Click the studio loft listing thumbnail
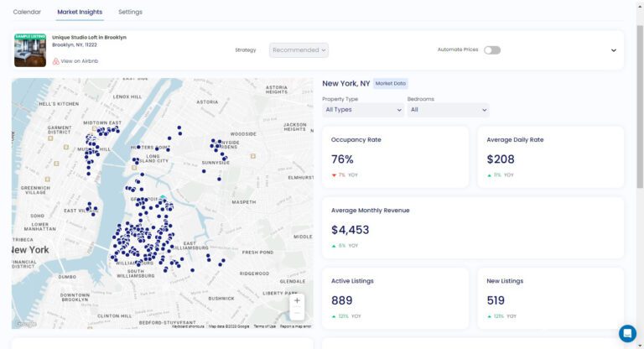This screenshot has height=349, width=644. point(30,50)
